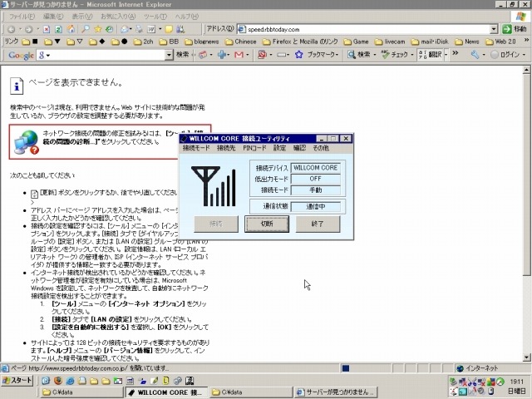Open the Web 2.0 links folder
532x399 pixels.
(x=500, y=42)
